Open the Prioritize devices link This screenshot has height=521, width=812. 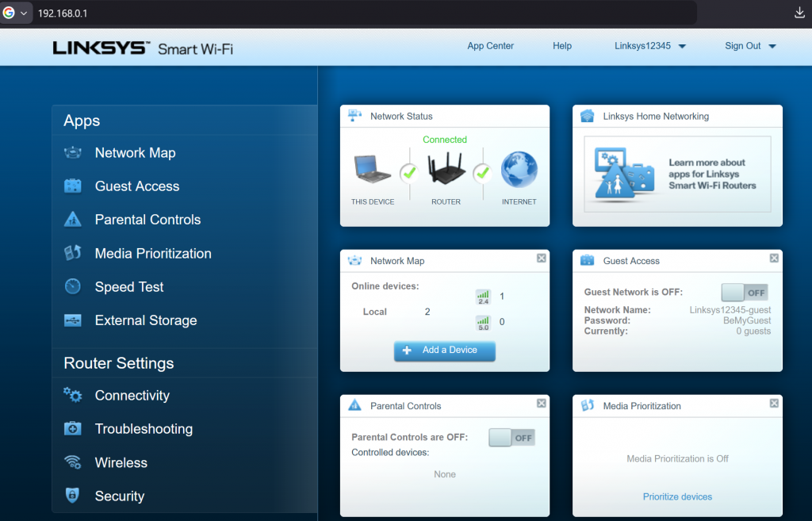pos(677,496)
